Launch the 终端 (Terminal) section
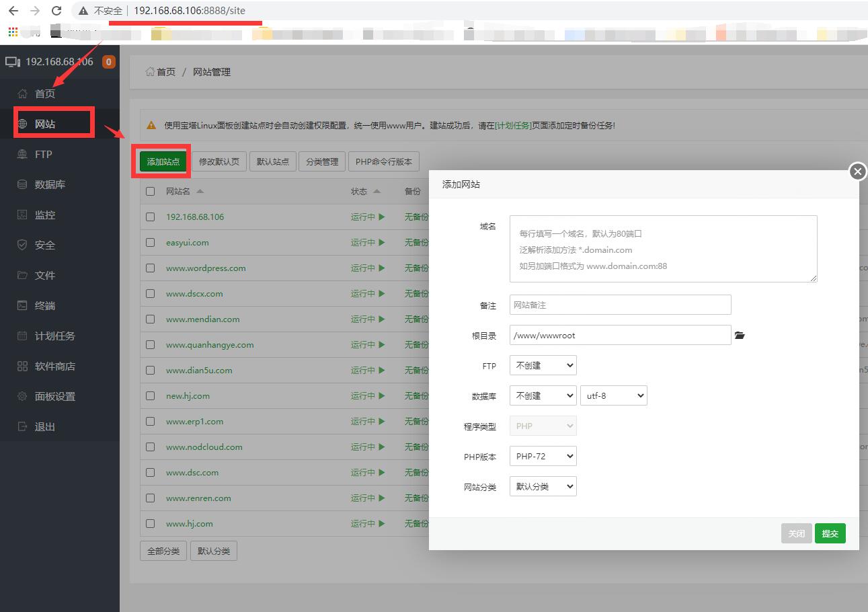This screenshot has height=612, width=868. [43, 305]
